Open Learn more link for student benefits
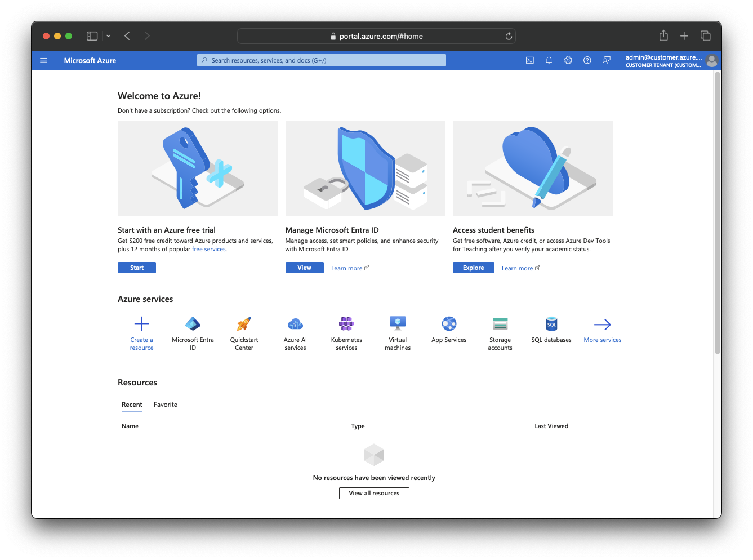Image resolution: width=753 pixels, height=560 pixels. 521,268
